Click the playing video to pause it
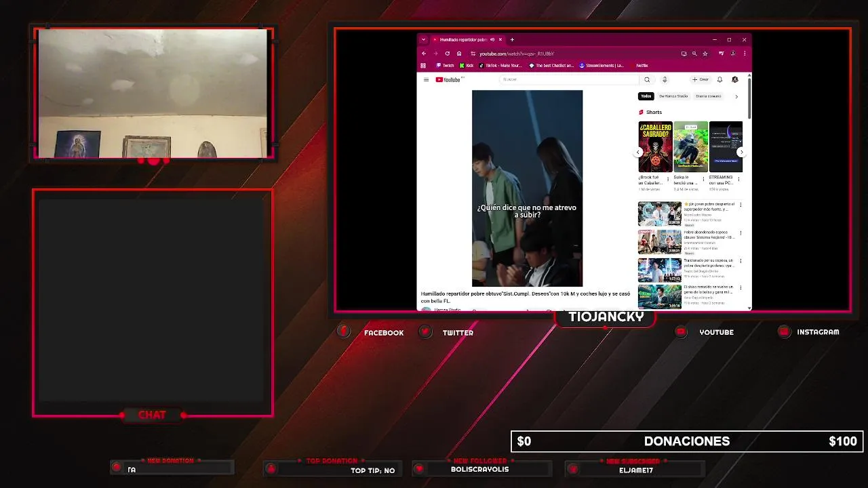 tap(527, 188)
